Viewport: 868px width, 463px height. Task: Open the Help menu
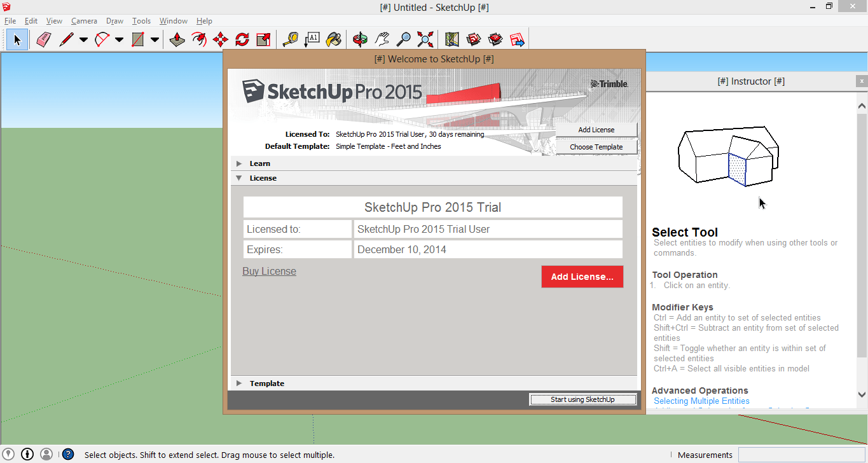(x=205, y=21)
